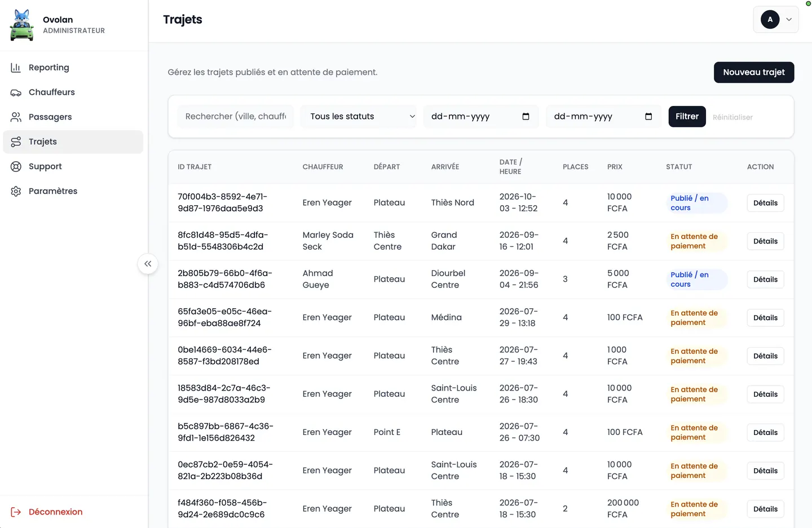
Task: Apply filters with Filtrer button
Action: (687, 117)
